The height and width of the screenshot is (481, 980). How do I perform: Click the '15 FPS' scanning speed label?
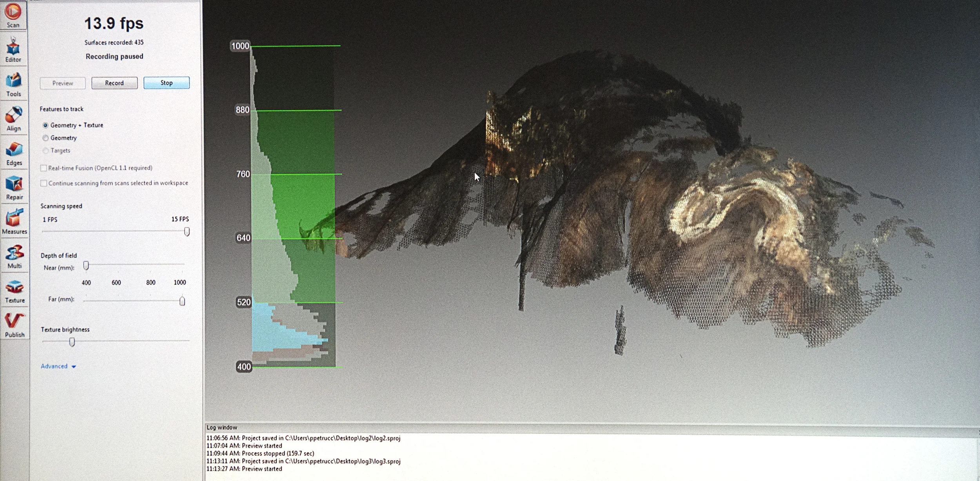[x=180, y=219]
